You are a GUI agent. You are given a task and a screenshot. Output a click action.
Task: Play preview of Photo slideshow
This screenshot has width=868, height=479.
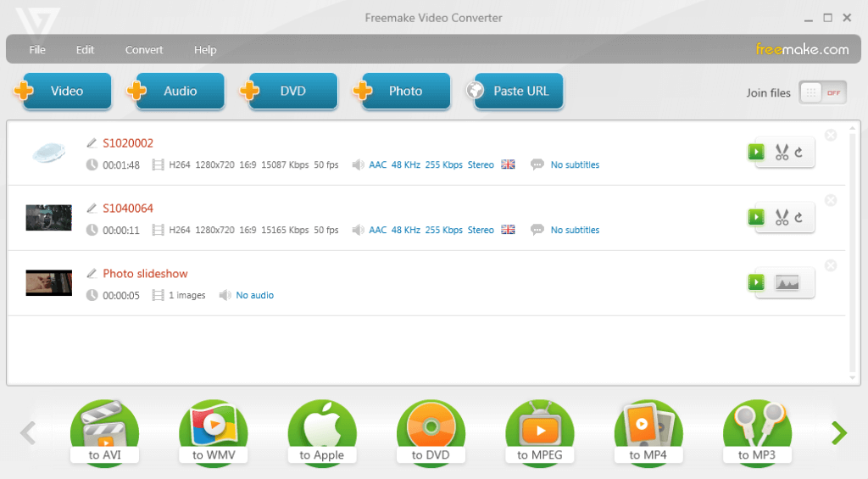[756, 282]
